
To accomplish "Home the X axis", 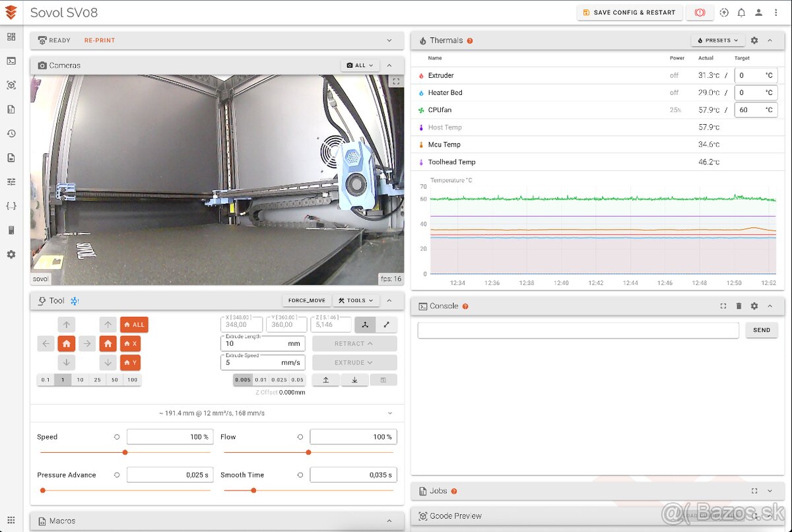I will pos(131,344).
